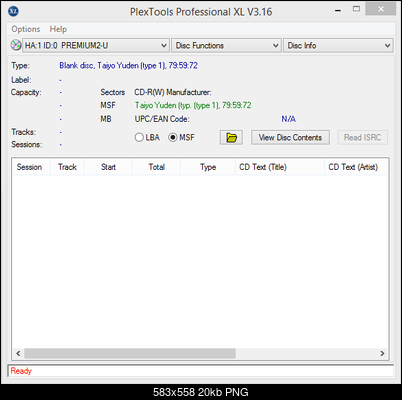Open the Help menu
This screenshot has width=402, height=400.
[x=58, y=29]
